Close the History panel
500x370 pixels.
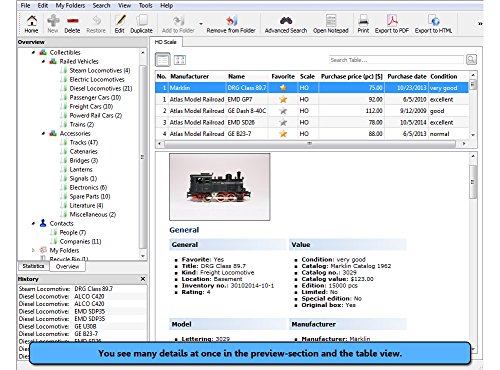tap(143, 279)
